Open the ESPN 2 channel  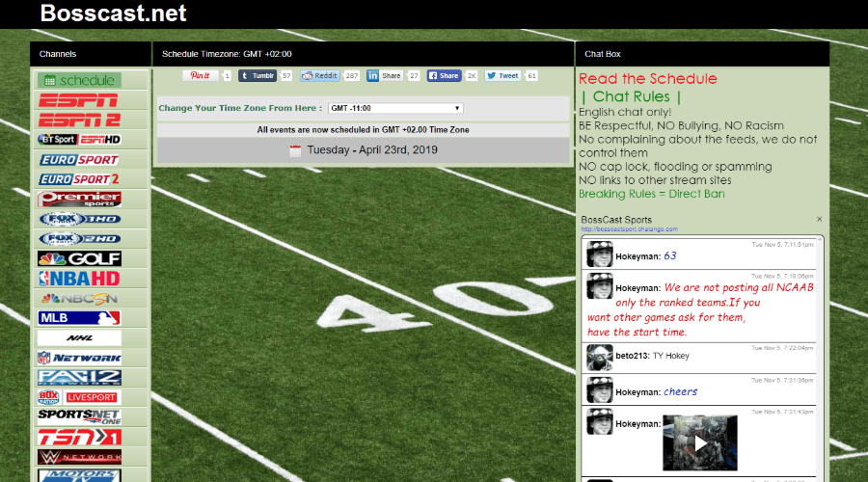click(x=79, y=120)
